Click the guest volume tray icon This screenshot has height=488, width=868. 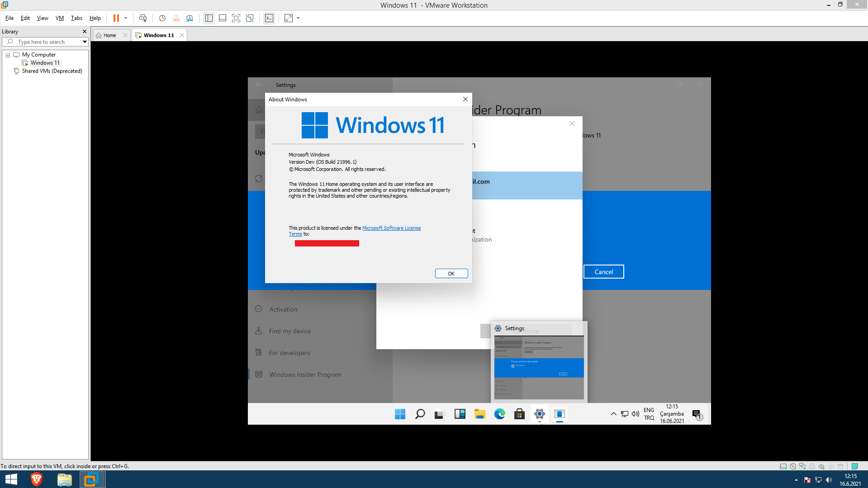click(636, 414)
